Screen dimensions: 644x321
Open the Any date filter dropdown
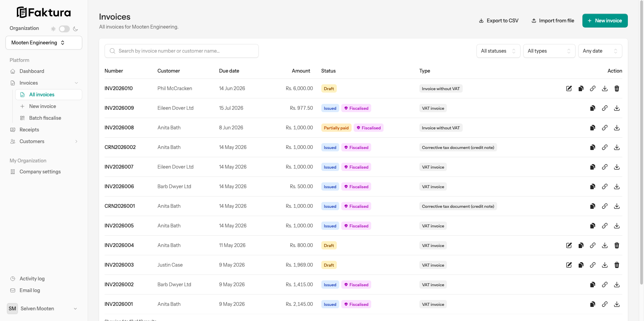tap(600, 51)
